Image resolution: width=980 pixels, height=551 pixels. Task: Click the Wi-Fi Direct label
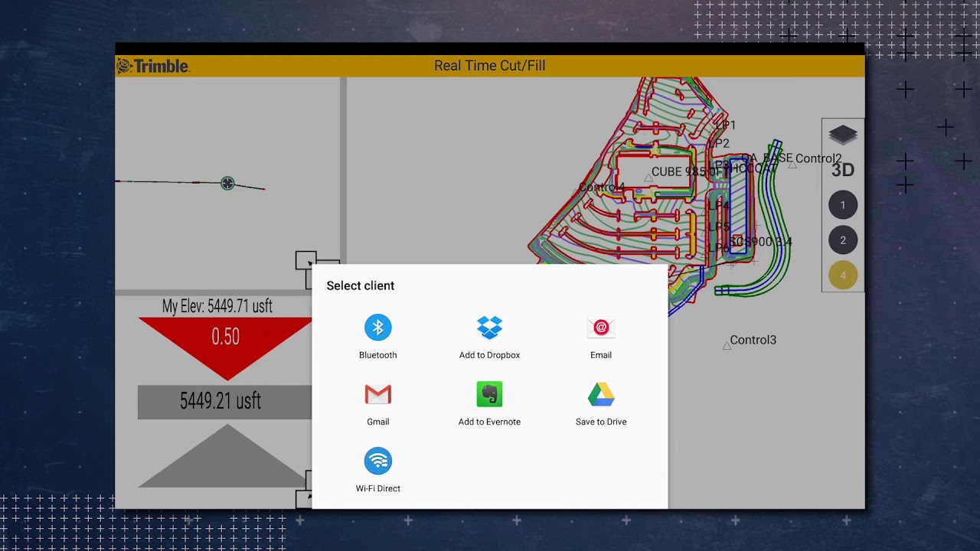[377, 488]
